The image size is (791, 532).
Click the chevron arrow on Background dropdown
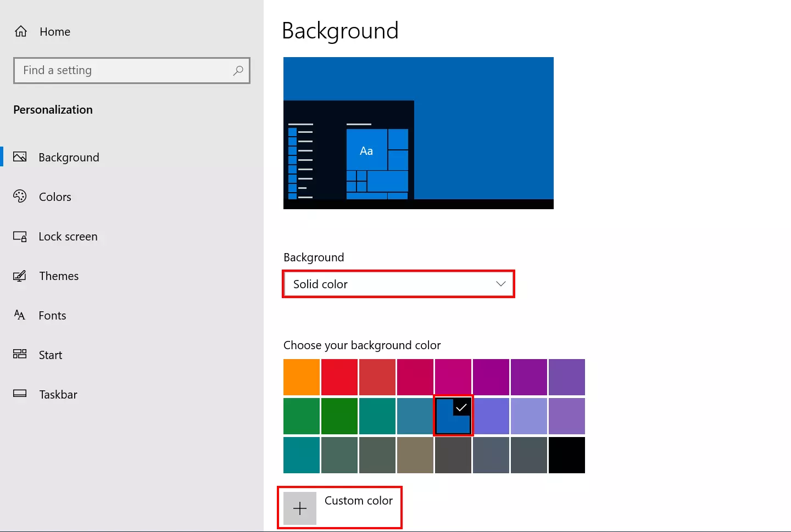(x=500, y=284)
